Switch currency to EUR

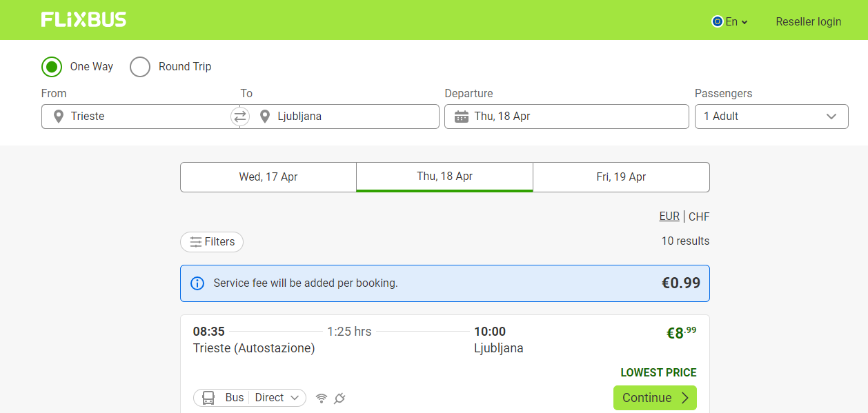click(x=669, y=216)
